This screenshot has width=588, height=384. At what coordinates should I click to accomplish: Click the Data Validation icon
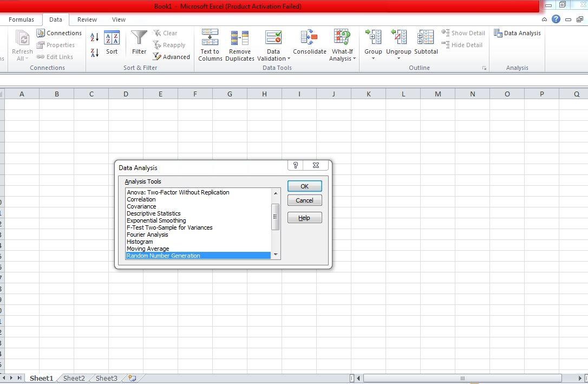[273, 37]
